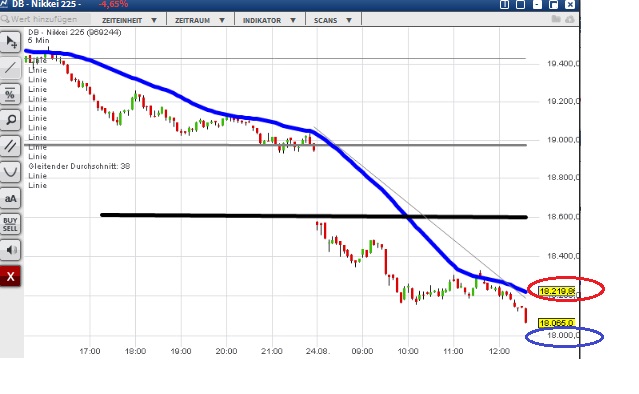
Task: Choose the trend line drawing tool
Action: (10, 68)
